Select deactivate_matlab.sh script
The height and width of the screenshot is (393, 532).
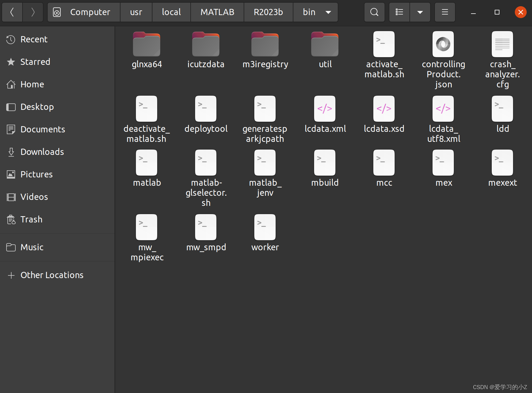click(147, 119)
